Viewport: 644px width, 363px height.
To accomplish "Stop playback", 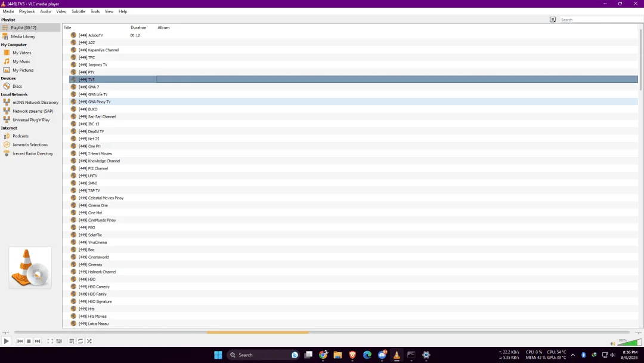I will 29,342.
